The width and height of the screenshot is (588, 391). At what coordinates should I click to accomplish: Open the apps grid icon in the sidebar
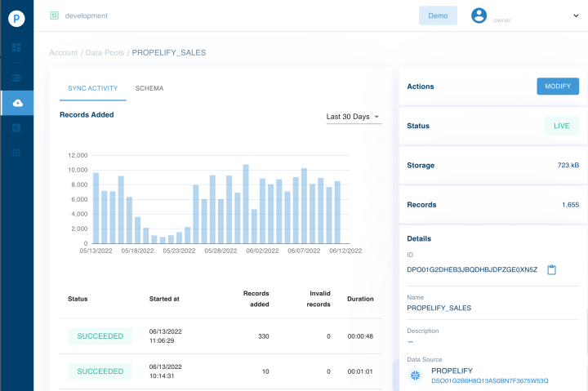[16, 153]
